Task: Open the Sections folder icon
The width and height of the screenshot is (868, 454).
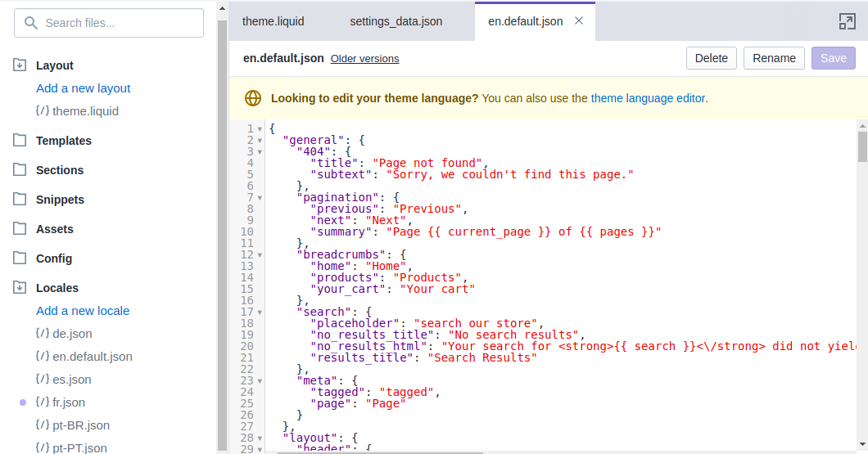Action: pos(20,169)
